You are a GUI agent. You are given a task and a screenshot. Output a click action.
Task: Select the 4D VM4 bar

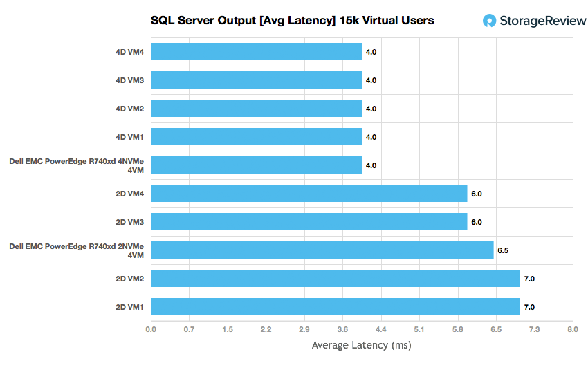click(256, 52)
